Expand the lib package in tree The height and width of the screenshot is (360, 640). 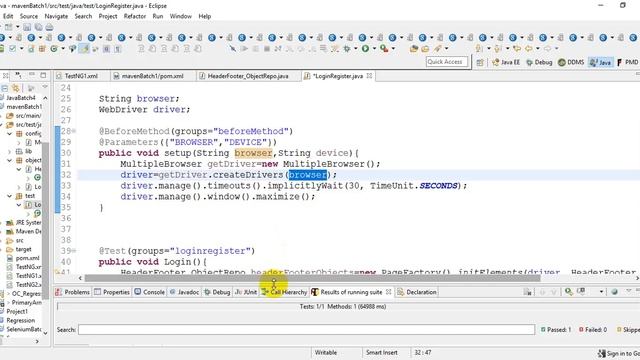pyautogui.click(x=9, y=151)
